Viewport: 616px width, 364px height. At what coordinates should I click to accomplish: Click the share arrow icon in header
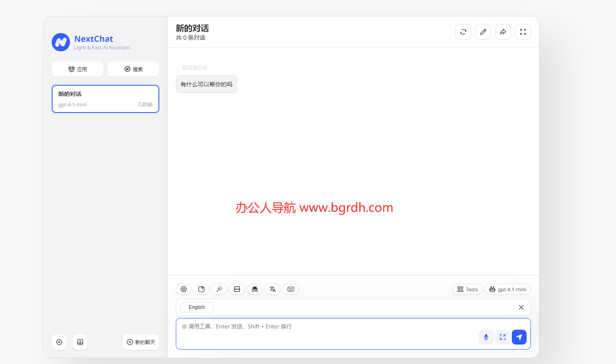click(503, 32)
